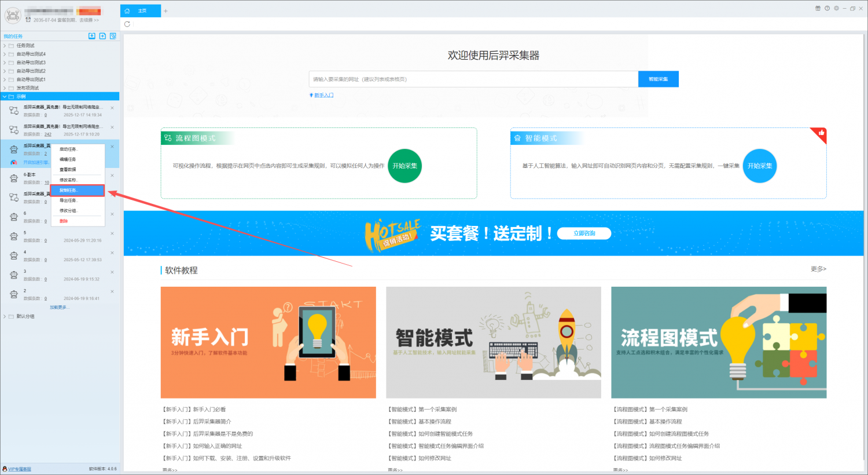Choose 删除 from the context menu

[x=64, y=221]
